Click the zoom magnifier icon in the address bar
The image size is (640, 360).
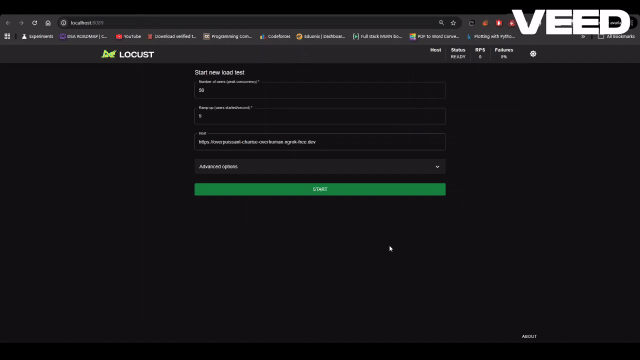tap(441, 23)
